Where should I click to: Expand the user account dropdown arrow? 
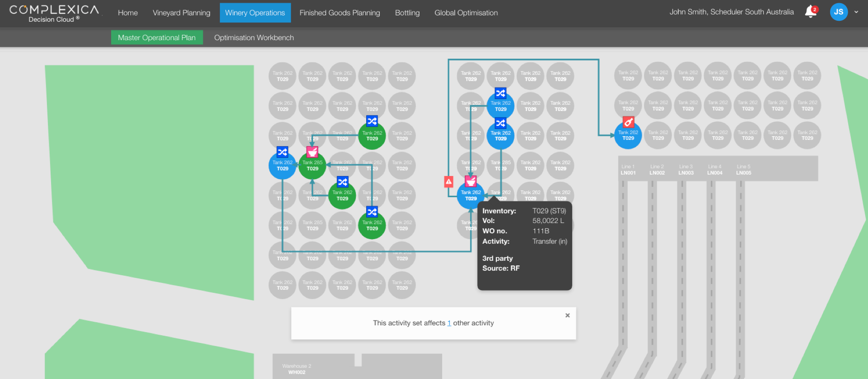click(x=856, y=12)
